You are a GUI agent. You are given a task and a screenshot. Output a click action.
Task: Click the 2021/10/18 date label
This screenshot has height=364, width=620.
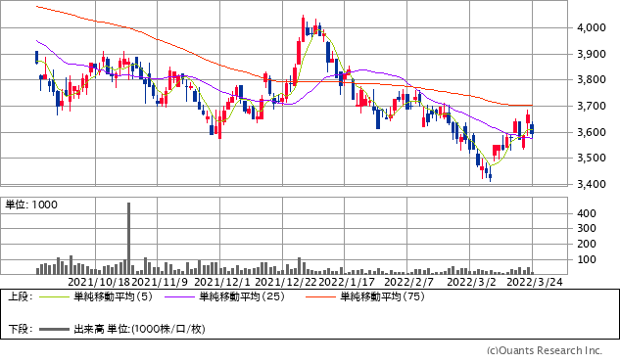coord(99,282)
